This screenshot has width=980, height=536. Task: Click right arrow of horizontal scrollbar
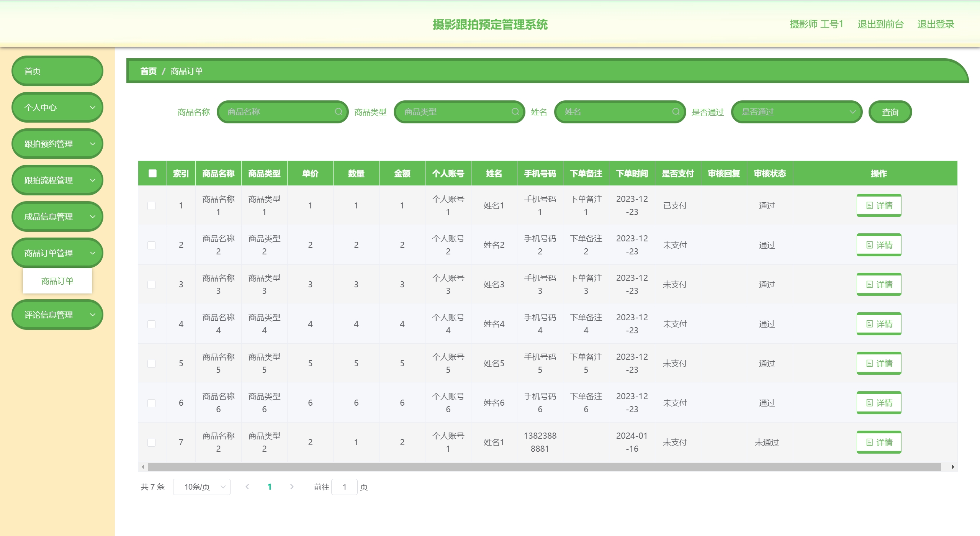click(x=953, y=467)
